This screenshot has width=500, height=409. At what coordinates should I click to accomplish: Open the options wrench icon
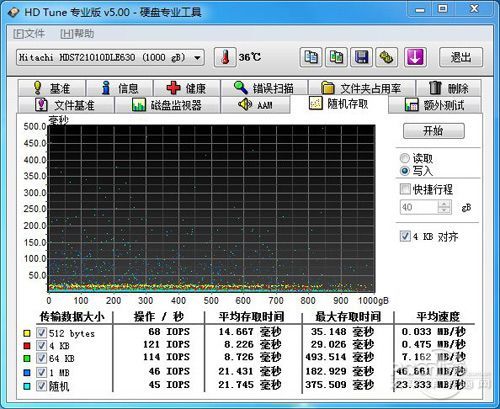tap(386, 57)
